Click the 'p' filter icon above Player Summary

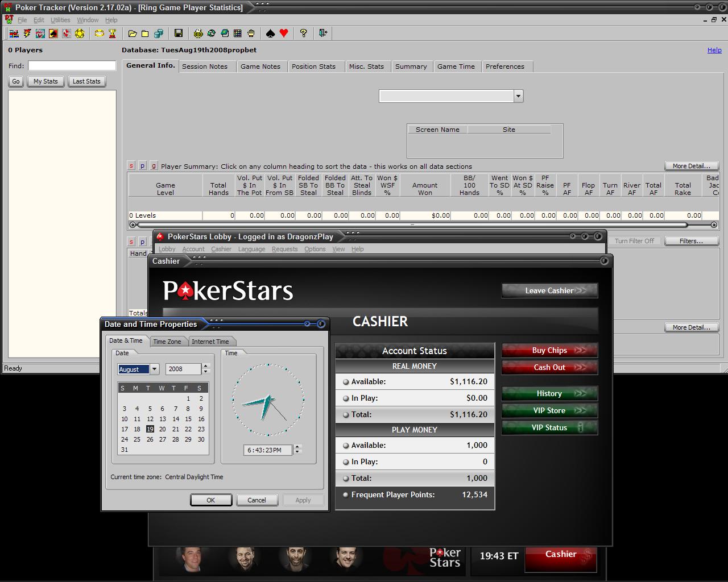click(x=143, y=166)
